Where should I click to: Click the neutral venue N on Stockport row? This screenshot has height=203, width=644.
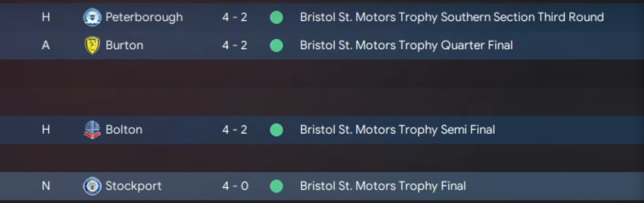(46, 186)
